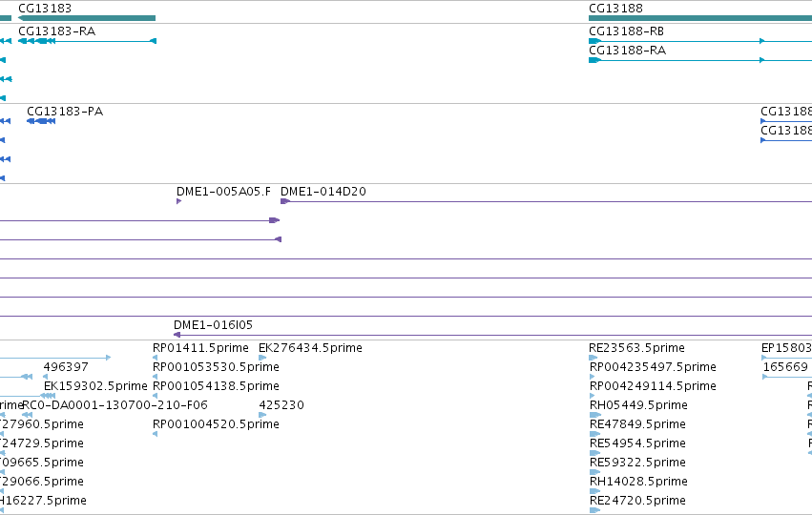Click the DME1-014D20 feature line

click(x=547, y=201)
